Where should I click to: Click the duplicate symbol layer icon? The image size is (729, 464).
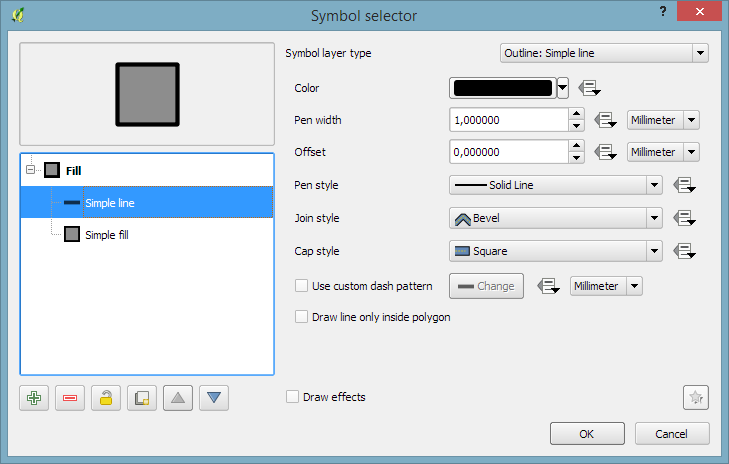[141, 398]
